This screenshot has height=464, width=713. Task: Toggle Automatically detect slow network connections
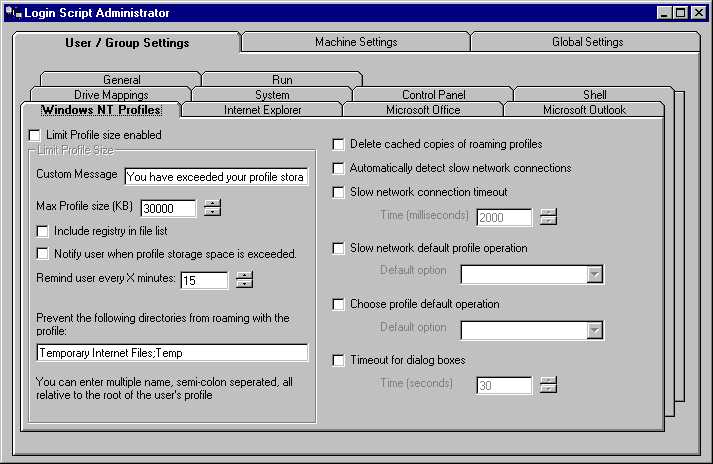pos(339,168)
